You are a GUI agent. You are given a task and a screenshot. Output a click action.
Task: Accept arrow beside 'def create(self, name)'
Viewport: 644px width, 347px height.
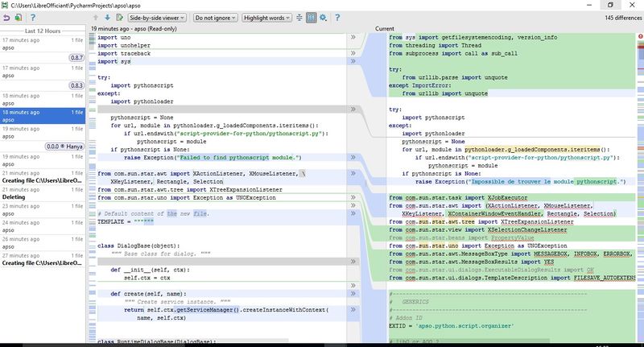pyautogui.click(x=353, y=294)
